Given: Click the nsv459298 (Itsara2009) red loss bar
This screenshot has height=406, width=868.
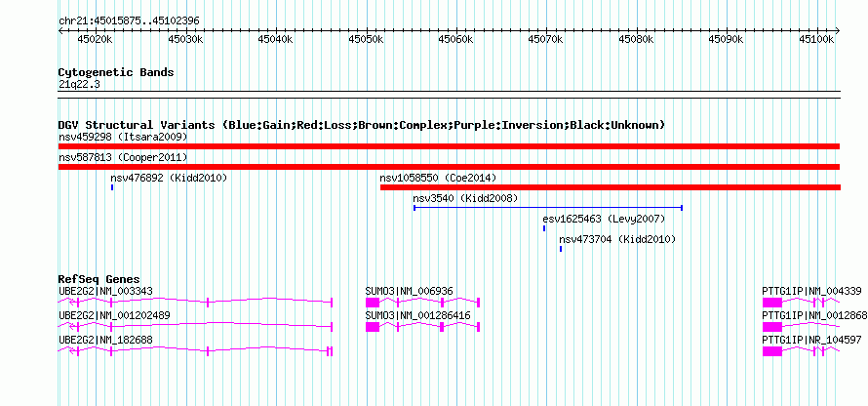Looking at the screenshot, I should [449, 146].
